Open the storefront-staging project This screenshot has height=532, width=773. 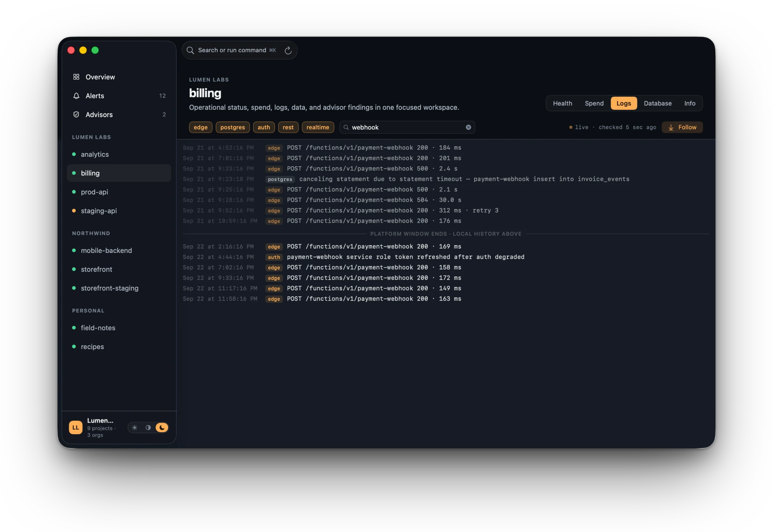point(119,288)
